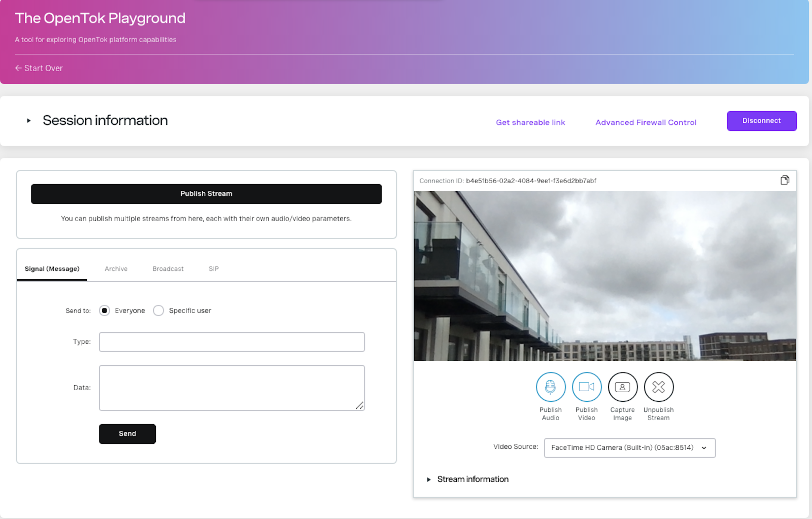Click the Send button
Screen dimensions: 812x519
127,434
